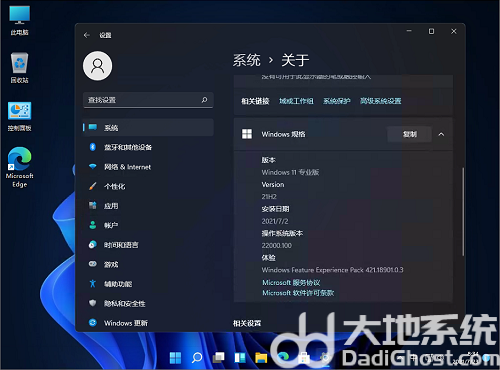Open 帐户 settings
Image resolution: width=500 pixels, height=370 pixels.
point(148,225)
